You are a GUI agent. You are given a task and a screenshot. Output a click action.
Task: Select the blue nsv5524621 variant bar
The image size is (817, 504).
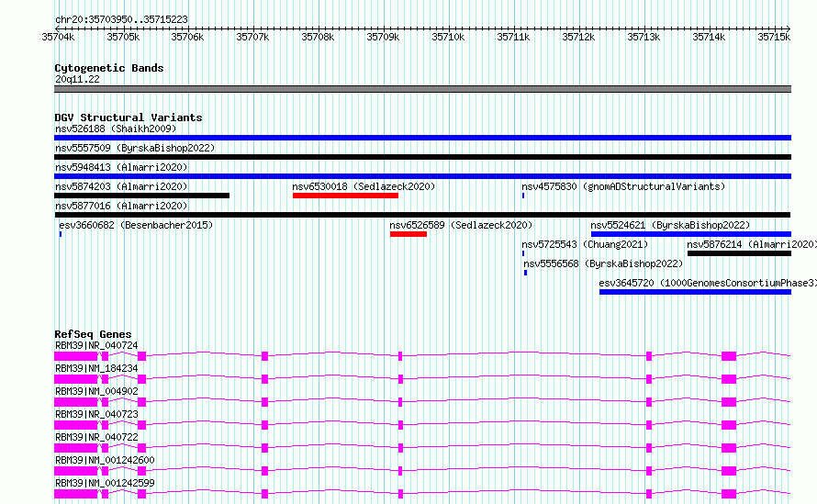pos(691,234)
